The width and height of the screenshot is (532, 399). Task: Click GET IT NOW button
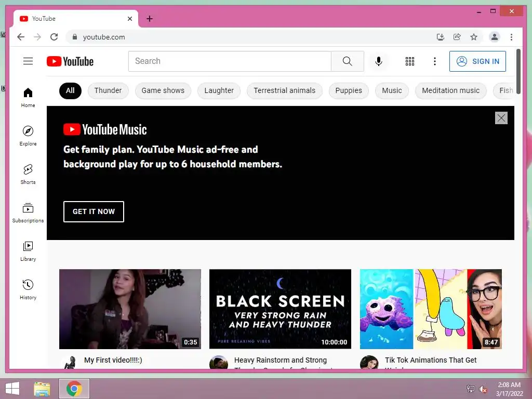(x=94, y=211)
